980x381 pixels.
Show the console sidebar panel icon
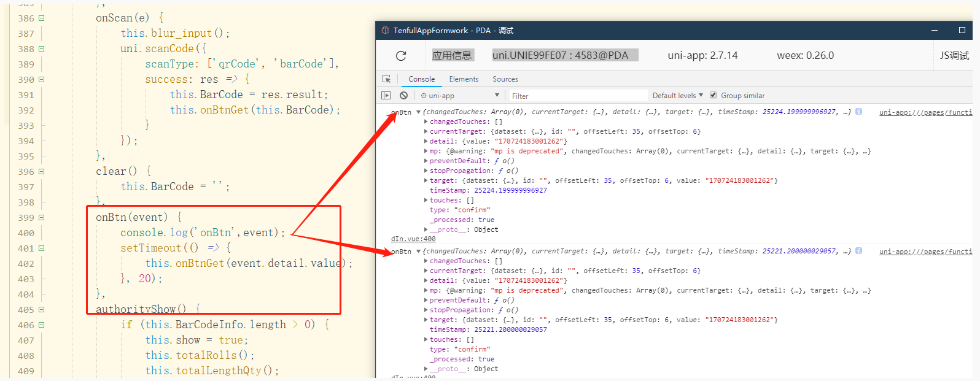coord(386,96)
